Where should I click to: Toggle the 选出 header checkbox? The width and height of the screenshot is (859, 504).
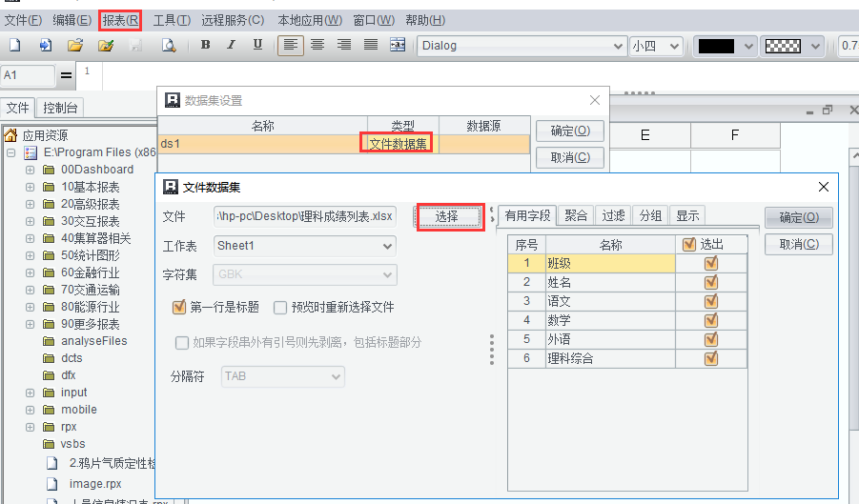(x=689, y=244)
